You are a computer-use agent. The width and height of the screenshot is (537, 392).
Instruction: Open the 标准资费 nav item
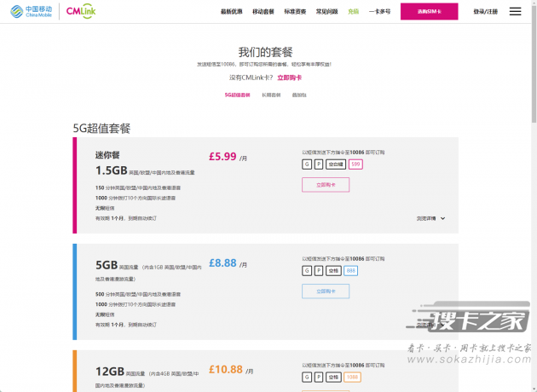pyautogui.click(x=295, y=12)
